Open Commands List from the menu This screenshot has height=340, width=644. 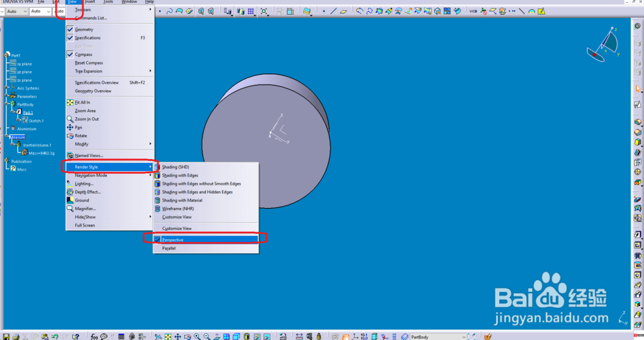click(x=110, y=18)
